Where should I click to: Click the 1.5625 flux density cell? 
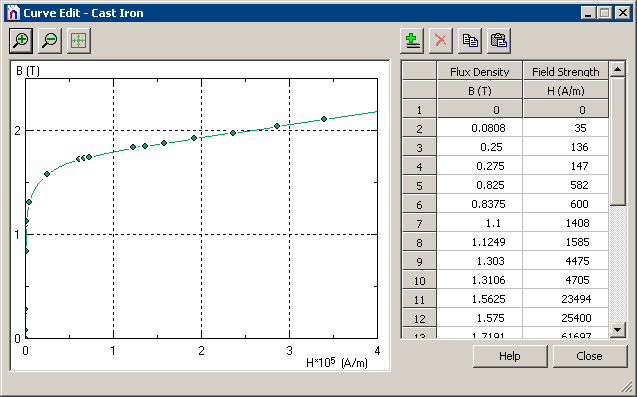(x=480, y=299)
